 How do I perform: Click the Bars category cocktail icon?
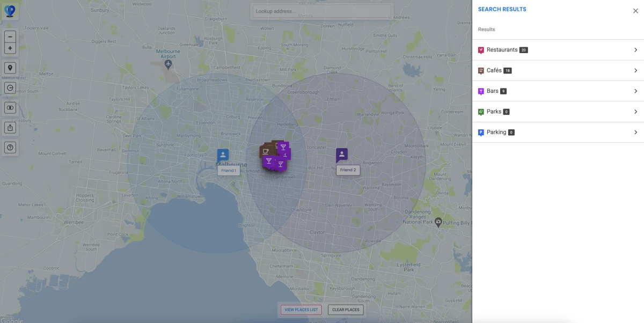[x=481, y=91]
